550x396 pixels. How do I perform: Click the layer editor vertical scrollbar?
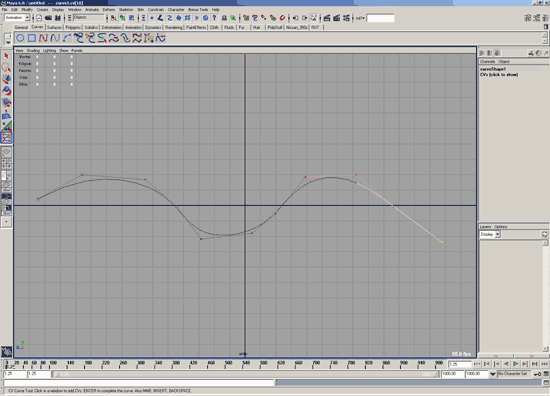(545, 296)
